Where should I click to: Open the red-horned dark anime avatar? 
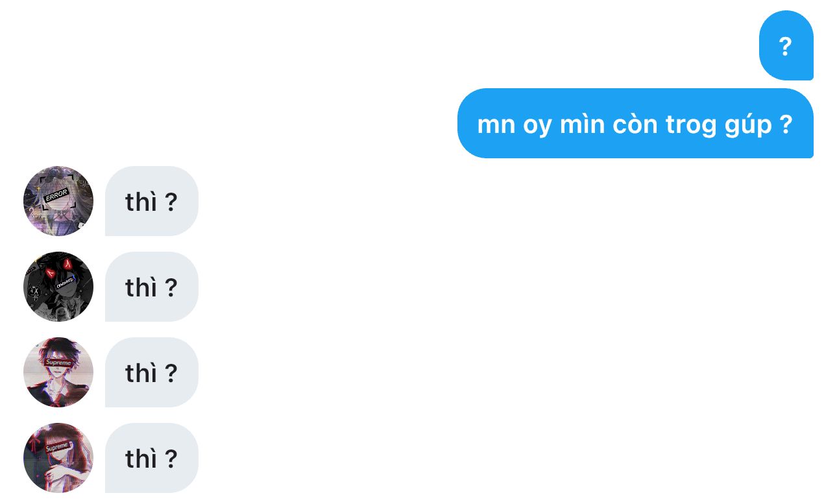(x=58, y=287)
